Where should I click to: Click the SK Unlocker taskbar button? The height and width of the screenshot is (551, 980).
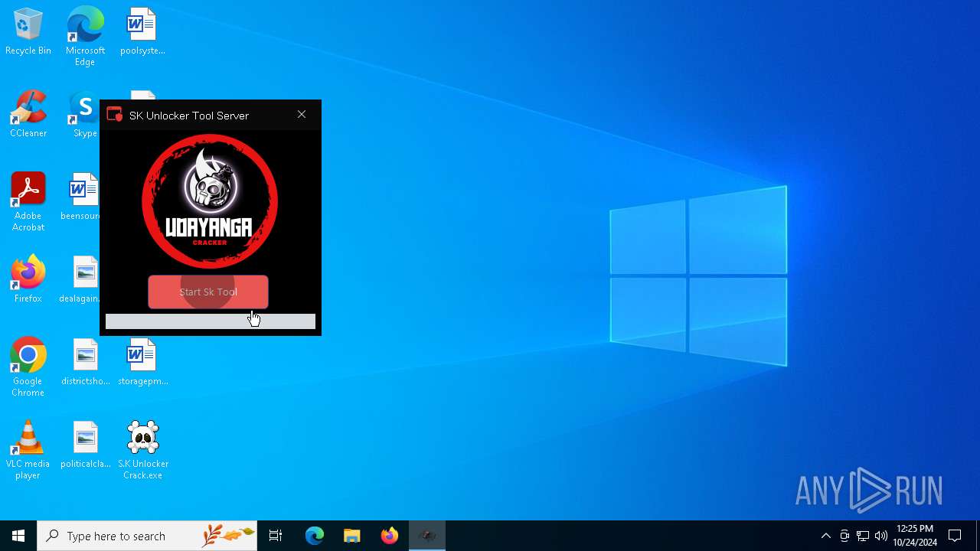pyautogui.click(x=427, y=536)
